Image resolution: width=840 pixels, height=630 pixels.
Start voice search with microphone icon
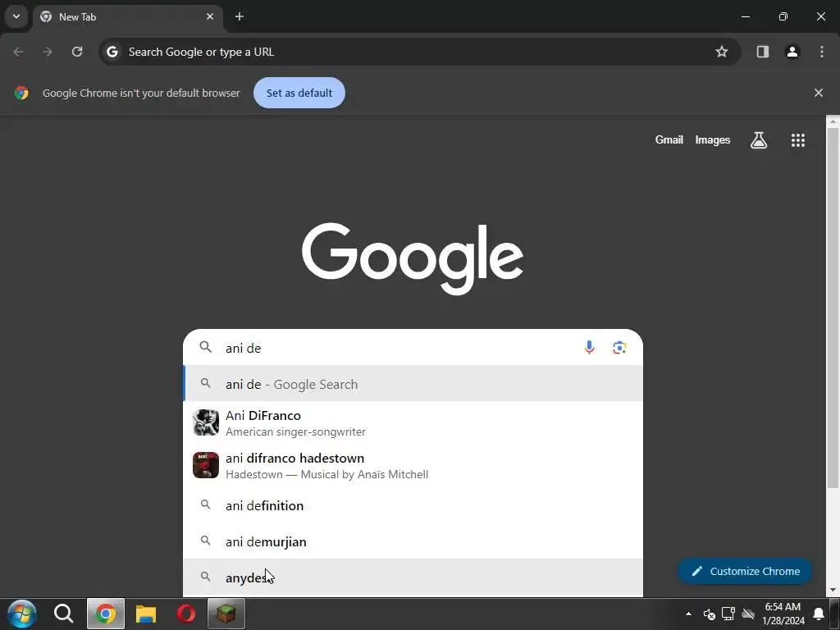pos(589,348)
